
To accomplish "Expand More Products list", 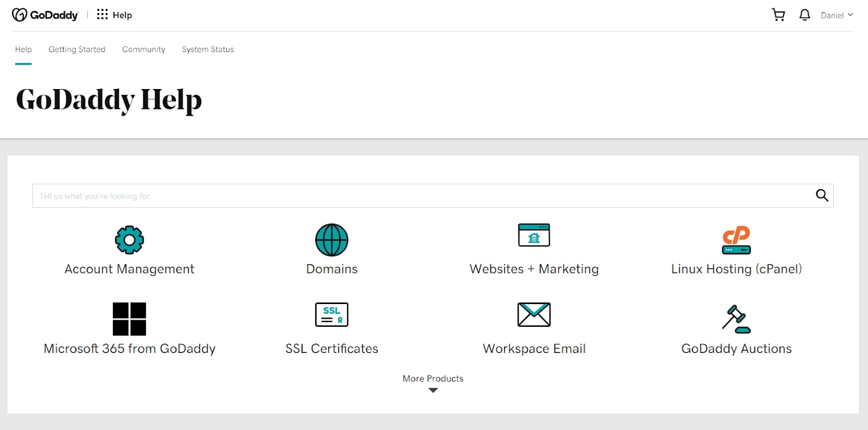I will pyautogui.click(x=433, y=378).
